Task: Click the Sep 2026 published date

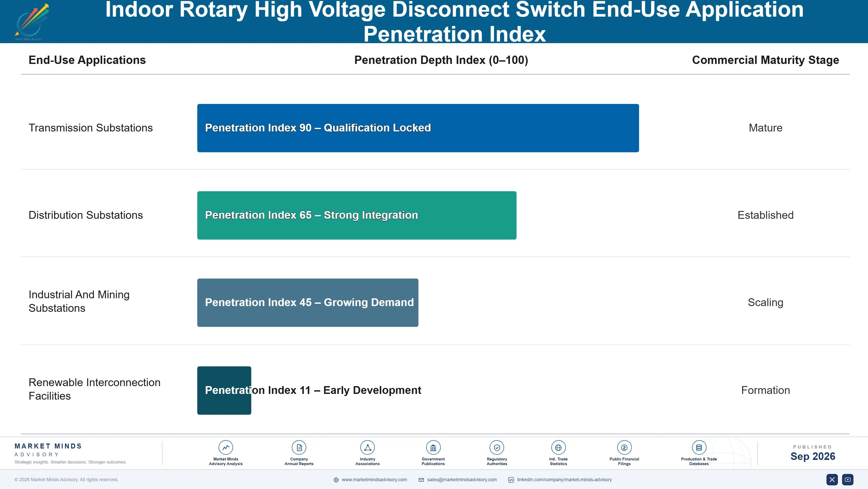Action: tap(813, 457)
